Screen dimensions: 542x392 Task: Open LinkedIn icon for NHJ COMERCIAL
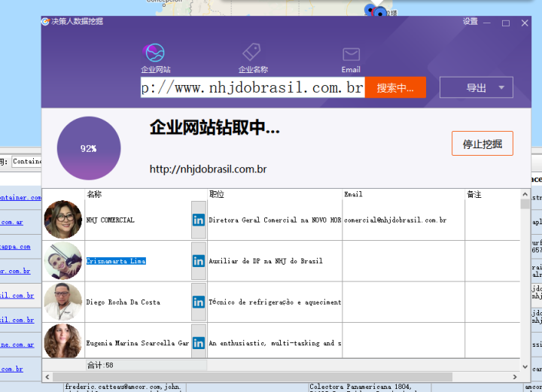point(199,220)
